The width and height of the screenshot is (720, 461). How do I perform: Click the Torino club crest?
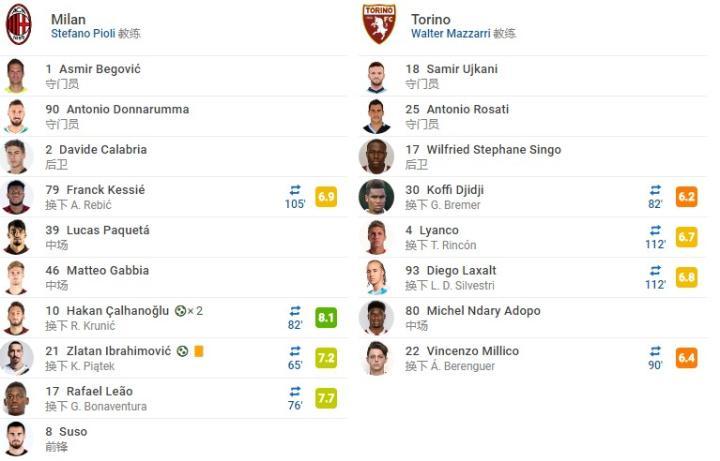[x=379, y=24]
